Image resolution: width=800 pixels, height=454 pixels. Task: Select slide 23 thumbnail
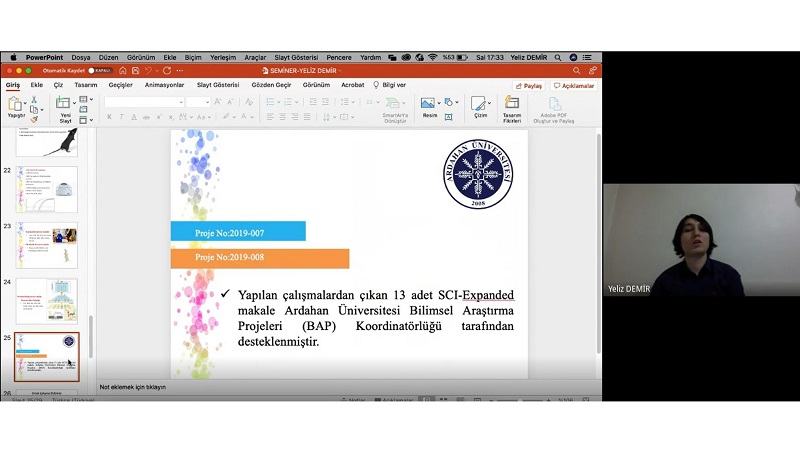coord(46,245)
